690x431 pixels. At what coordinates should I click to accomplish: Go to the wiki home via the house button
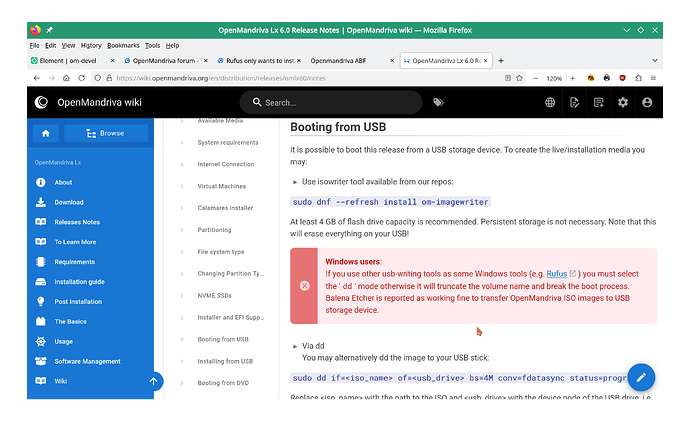click(46, 133)
